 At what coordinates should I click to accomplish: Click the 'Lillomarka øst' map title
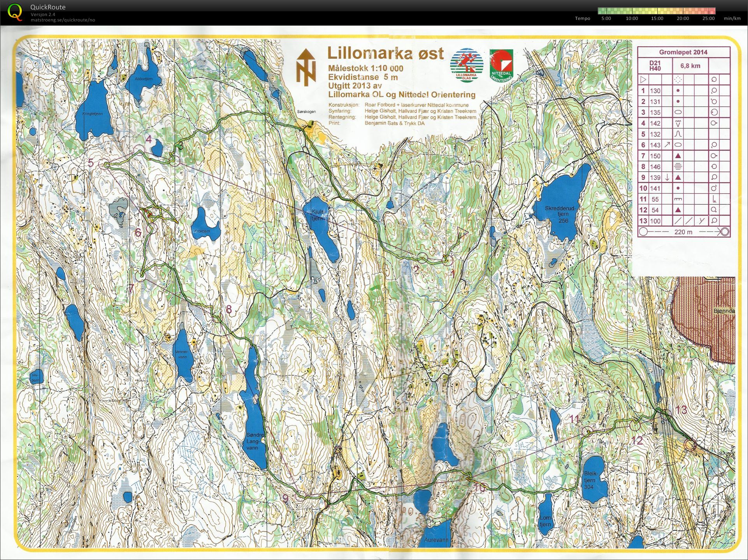385,53
